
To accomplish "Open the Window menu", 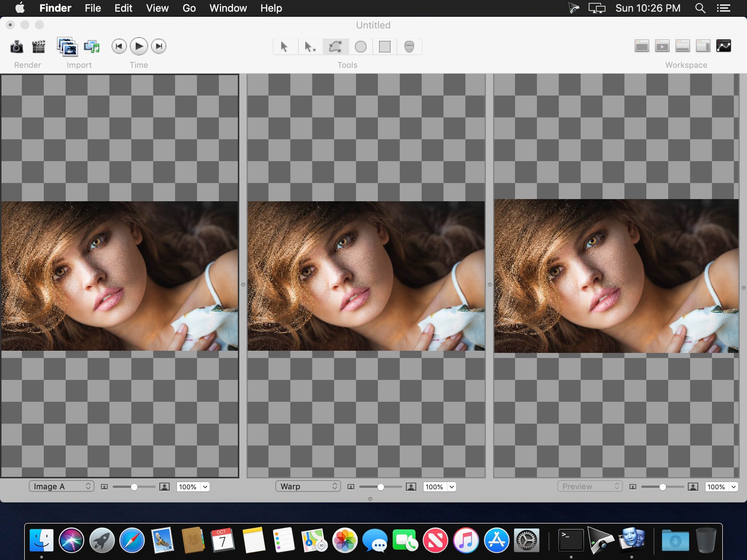I will (x=228, y=8).
